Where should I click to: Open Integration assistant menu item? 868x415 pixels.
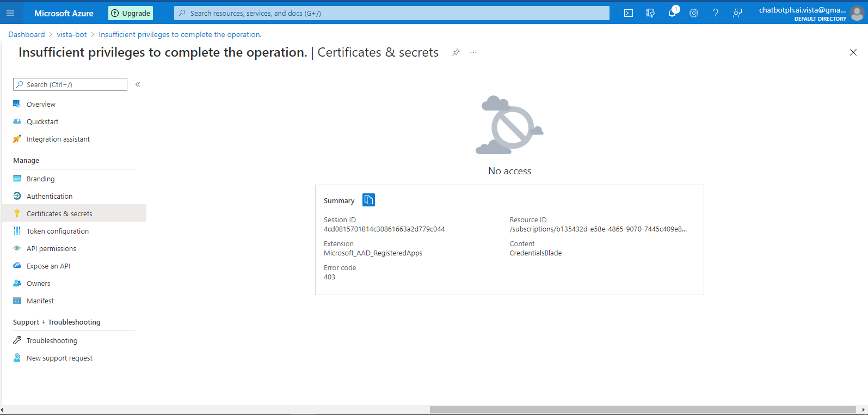point(74,139)
